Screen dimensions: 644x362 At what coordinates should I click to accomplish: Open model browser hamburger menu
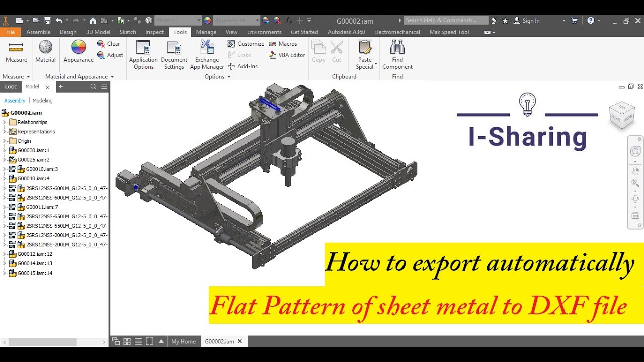coord(104,87)
